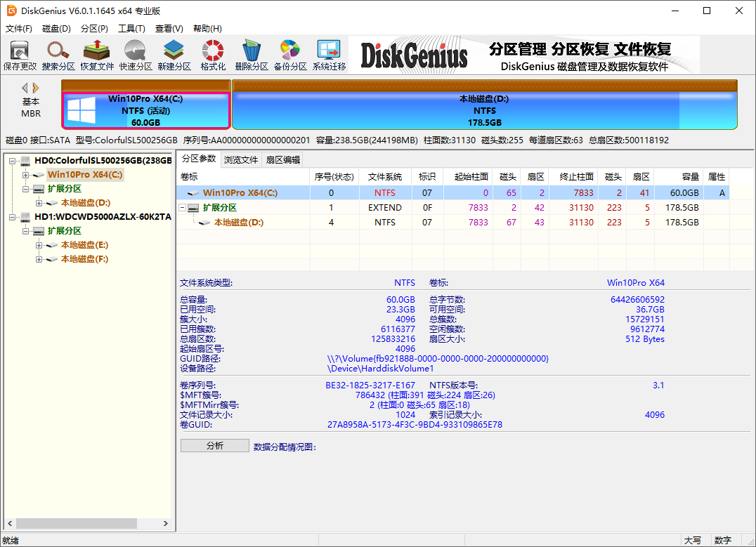This screenshot has height=547, width=756.
Task: Click the 分析 (Analyze) button
Action: click(x=214, y=446)
